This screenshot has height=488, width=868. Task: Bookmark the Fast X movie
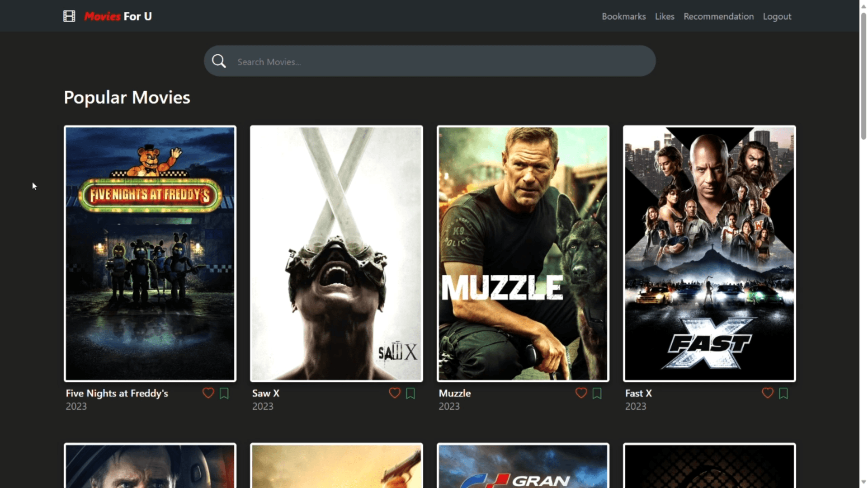coord(783,394)
